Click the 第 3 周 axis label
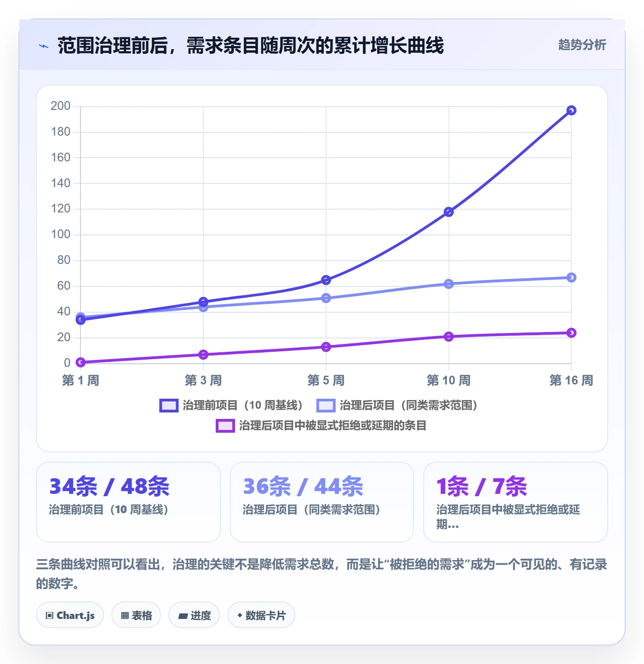This screenshot has height=664, width=644. point(203,380)
